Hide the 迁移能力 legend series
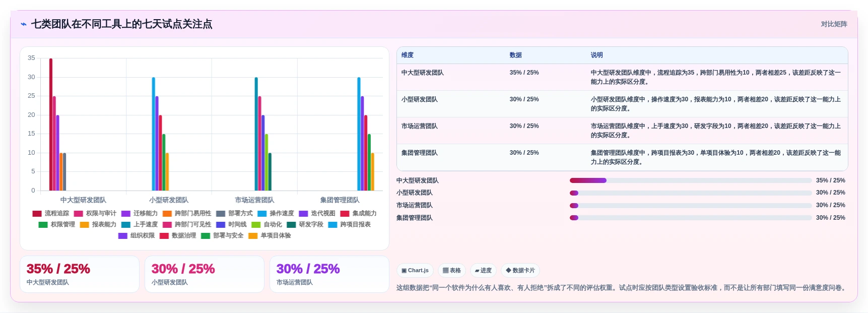 click(x=140, y=213)
